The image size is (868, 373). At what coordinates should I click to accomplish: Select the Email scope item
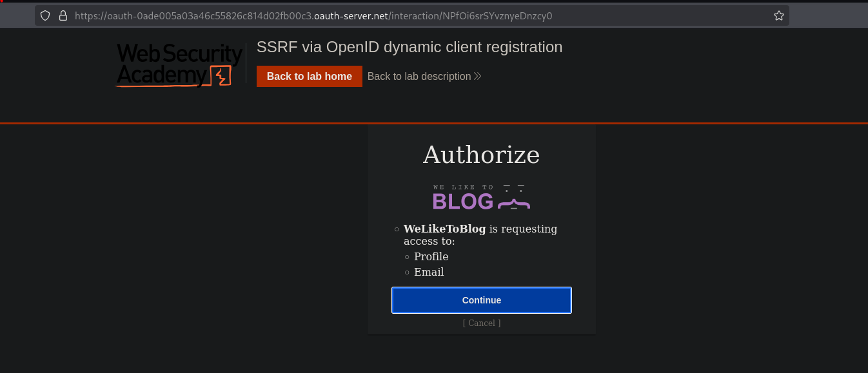click(x=429, y=272)
